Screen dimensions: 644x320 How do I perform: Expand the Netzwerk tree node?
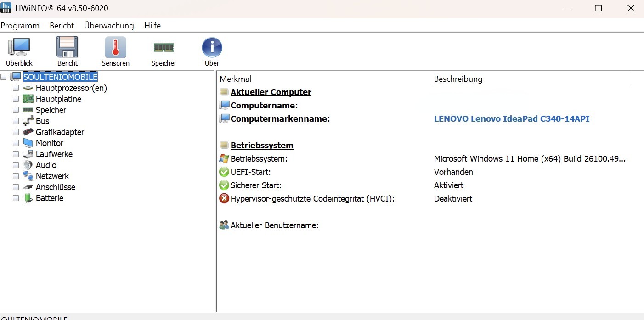16,176
